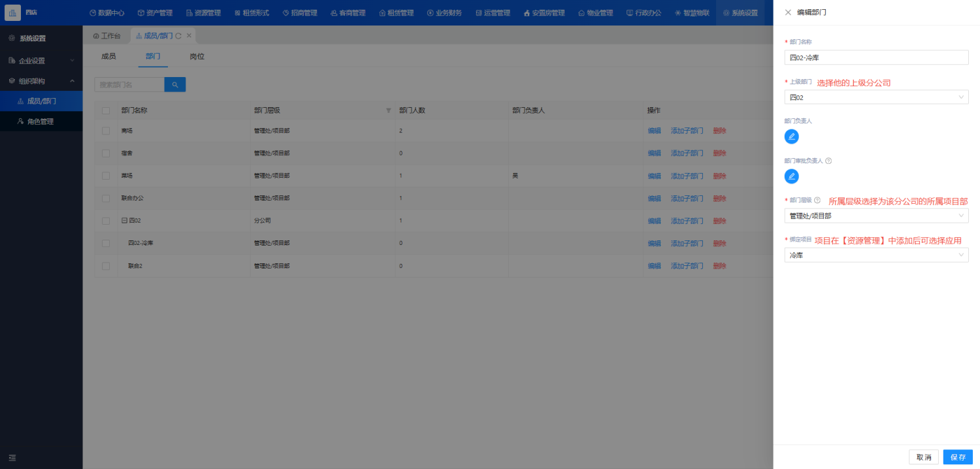Open 资产管理 in the top navigation

155,12
